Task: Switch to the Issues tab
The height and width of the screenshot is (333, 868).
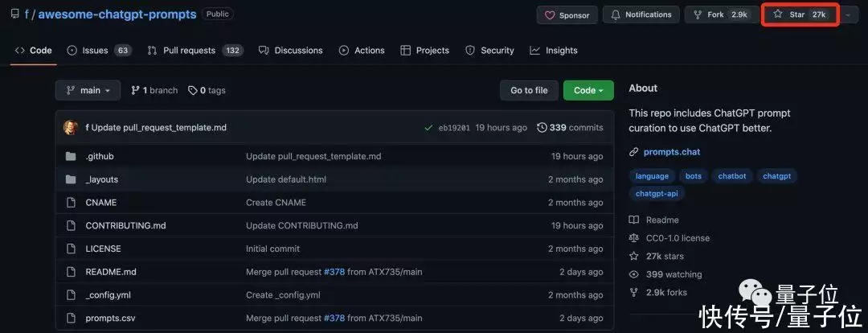Action: click(x=95, y=50)
